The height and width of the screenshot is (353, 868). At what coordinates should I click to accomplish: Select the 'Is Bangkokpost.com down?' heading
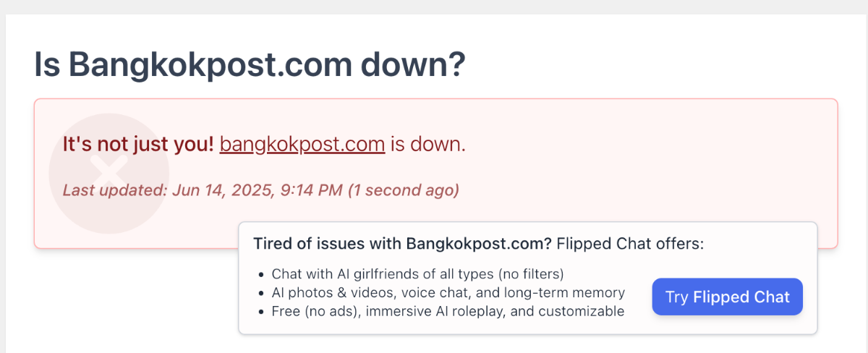(x=250, y=65)
